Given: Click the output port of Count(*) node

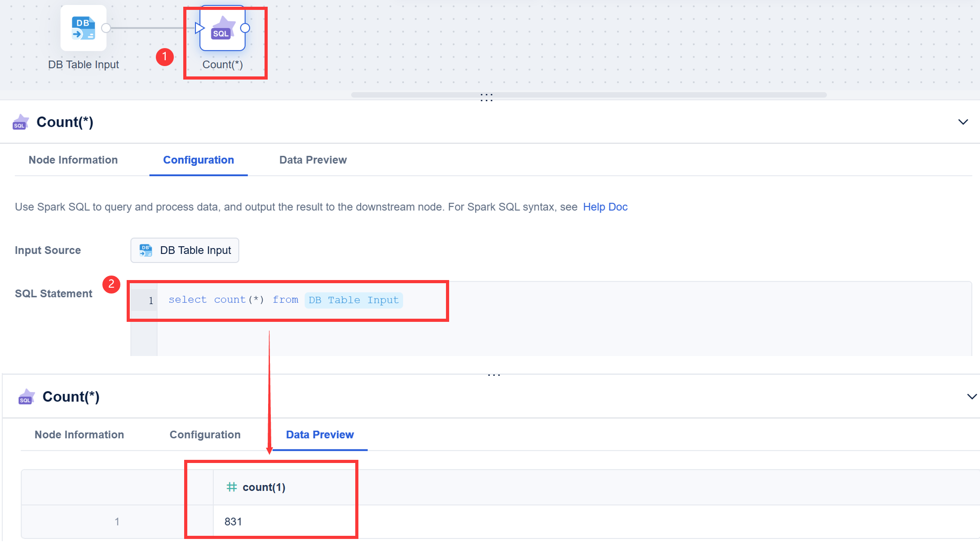Looking at the screenshot, I should click(x=245, y=28).
